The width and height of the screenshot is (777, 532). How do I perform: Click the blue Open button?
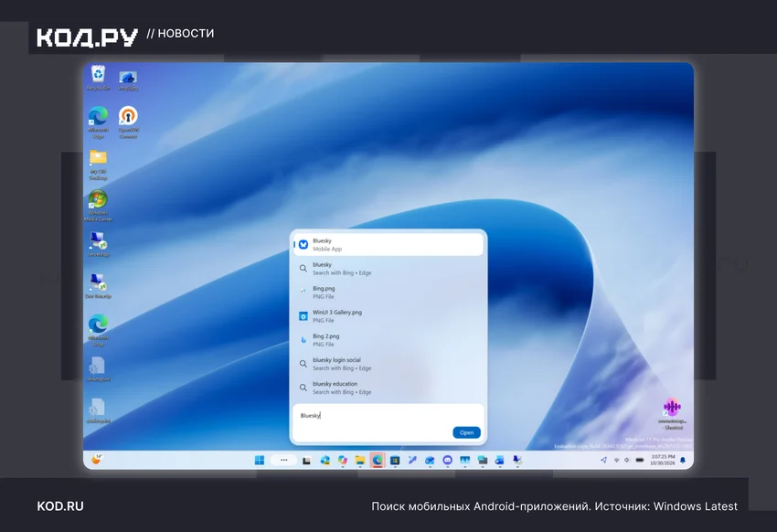466,432
